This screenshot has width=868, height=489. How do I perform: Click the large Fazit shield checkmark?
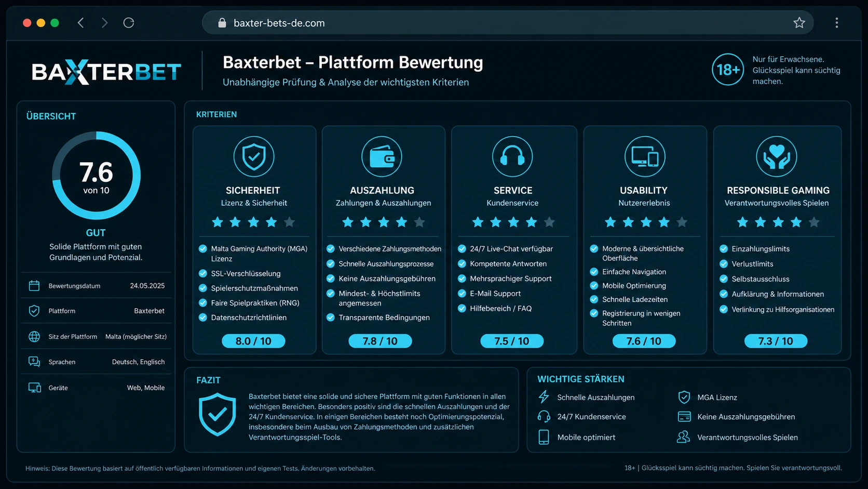(218, 414)
